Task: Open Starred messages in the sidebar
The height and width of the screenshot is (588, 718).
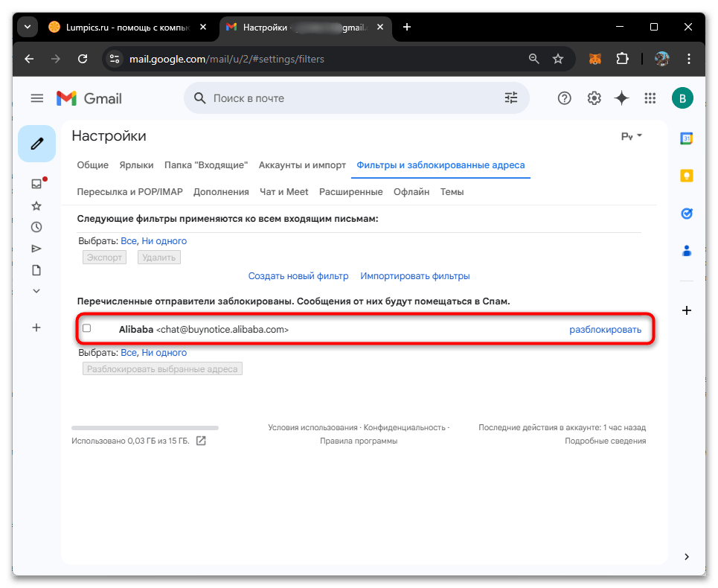Action: (x=36, y=206)
